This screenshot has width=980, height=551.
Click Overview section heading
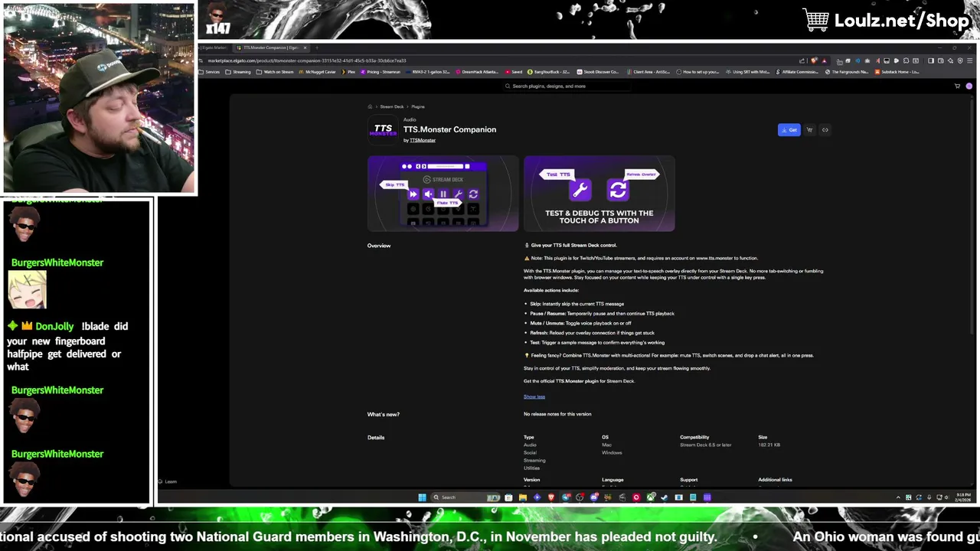click(x=379, y=246)
